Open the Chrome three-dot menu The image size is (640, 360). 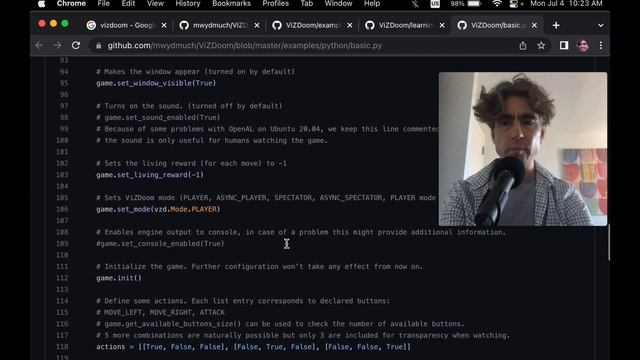point(601,45)
